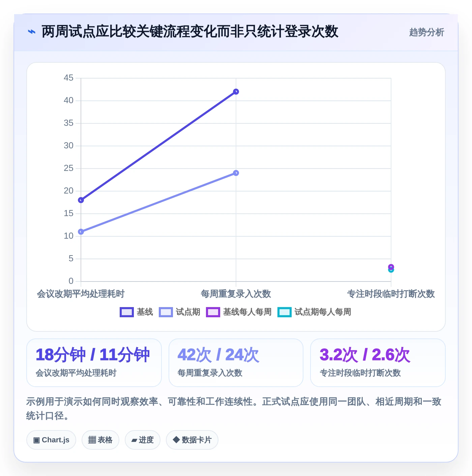The height and width of the screenshot is (476, 472).
Task: Click the y-axis value 45
Action: tap(68, 78)
